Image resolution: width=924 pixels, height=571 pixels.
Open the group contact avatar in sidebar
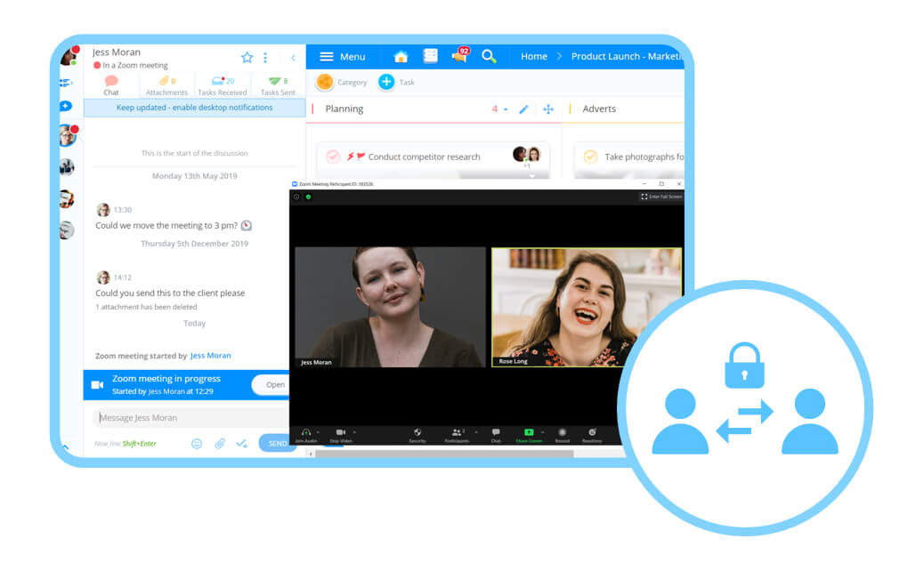click(x=67, y=167)
